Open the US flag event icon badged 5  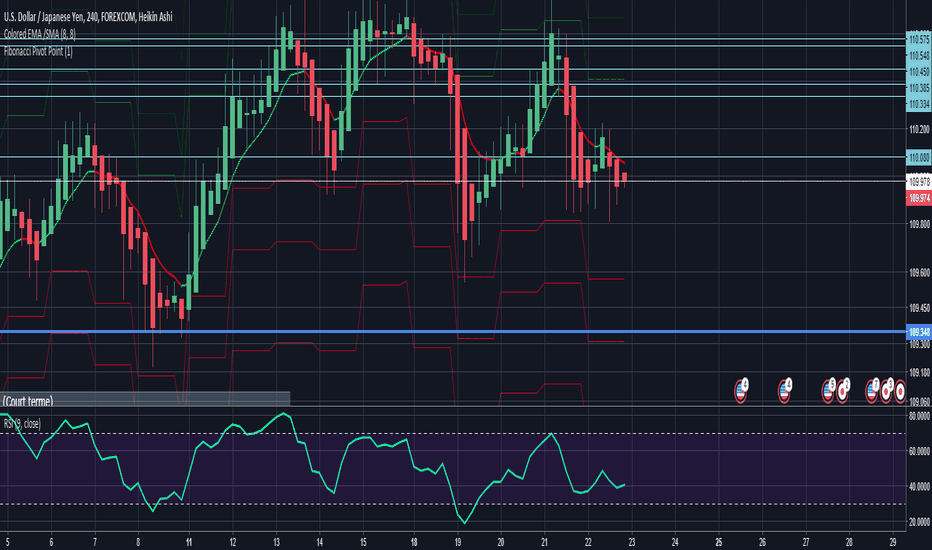click(x=828, y=391)
